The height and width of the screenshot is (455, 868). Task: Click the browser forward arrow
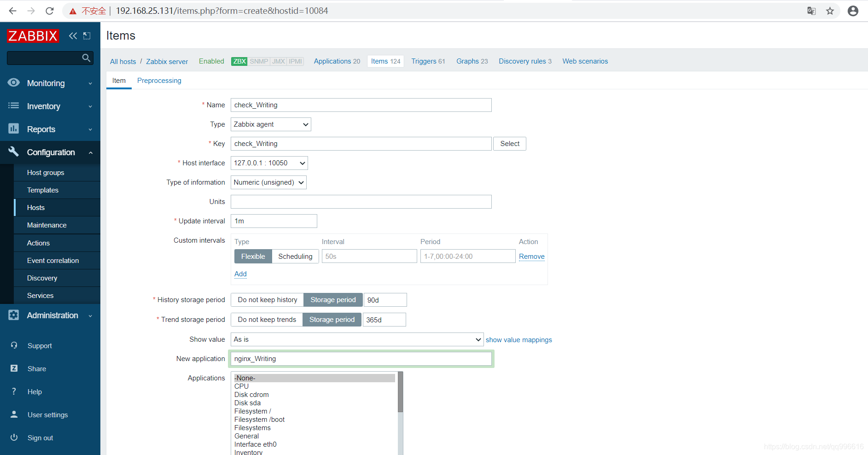[31, 11]
